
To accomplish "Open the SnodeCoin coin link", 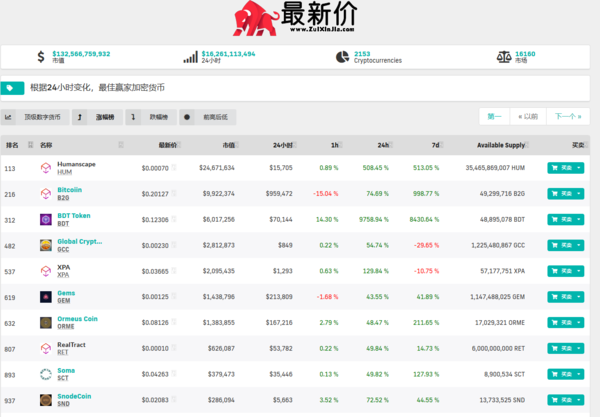I will [74, 396].
